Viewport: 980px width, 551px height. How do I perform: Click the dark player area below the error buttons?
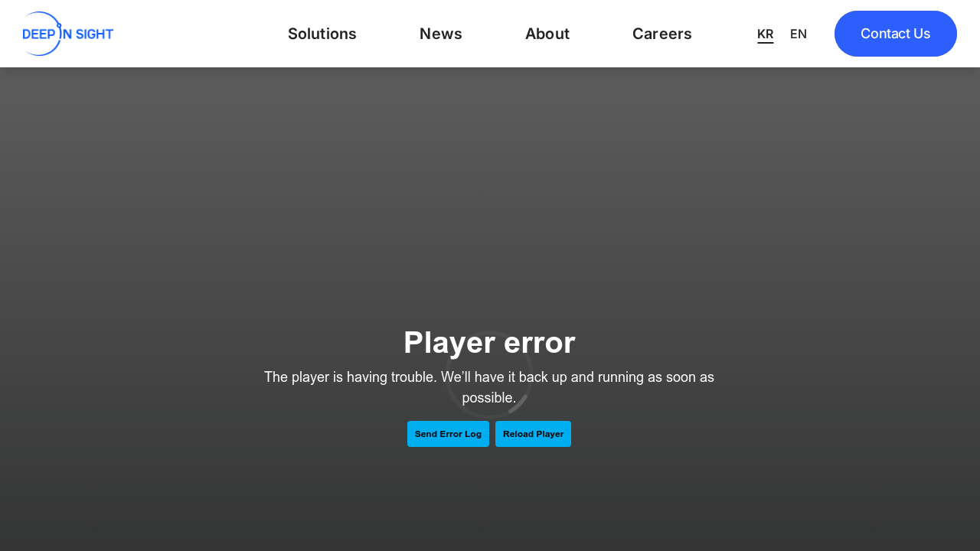[x=490, y=497]
